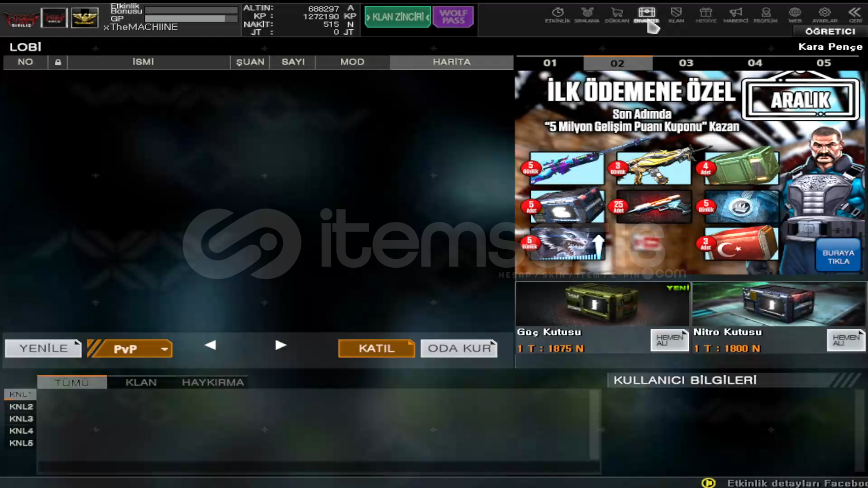Click the Etkinlik Bonusu progress bar
Image resolution: width=868 pixels, height=488 pixels.
pos(191,10)
